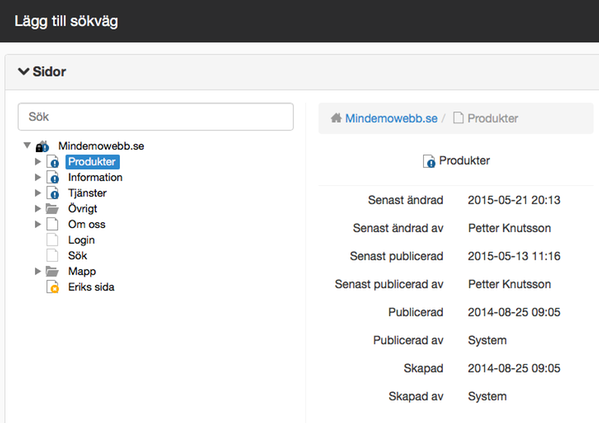This screenshot has height=423, width=599.
Task: Expand the Produkter tree node
Action: point(37,162)
